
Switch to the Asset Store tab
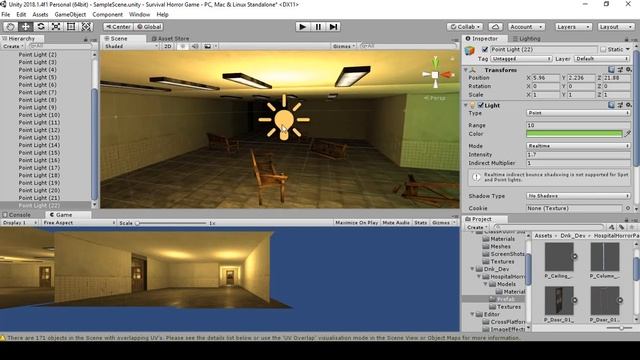coord(170,38)
